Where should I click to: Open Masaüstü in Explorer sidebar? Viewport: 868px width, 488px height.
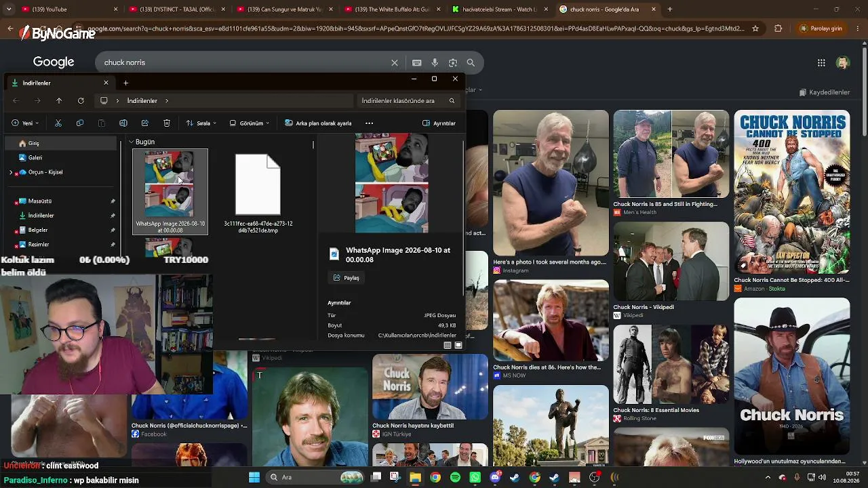pos(61,201)
